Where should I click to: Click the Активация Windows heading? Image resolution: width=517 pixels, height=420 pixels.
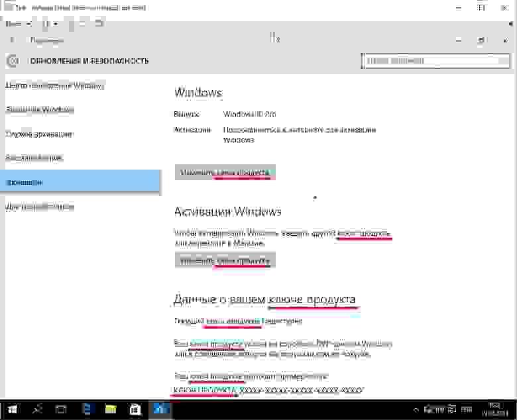point(227,211)
